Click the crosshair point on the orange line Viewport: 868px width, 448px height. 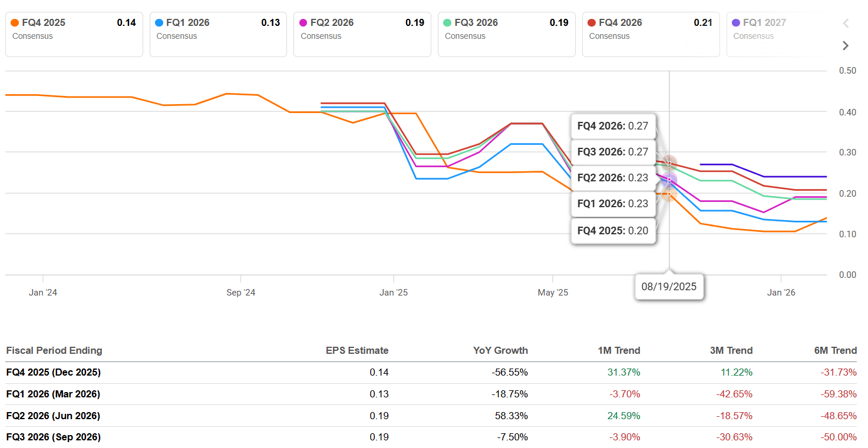pos(669,193)
